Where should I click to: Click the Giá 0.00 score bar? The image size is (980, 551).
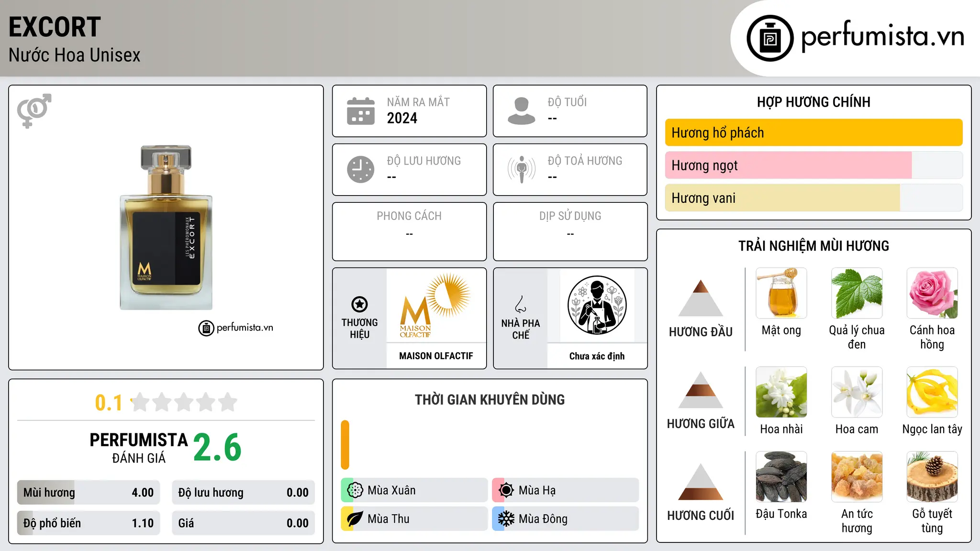pos(244,523)
